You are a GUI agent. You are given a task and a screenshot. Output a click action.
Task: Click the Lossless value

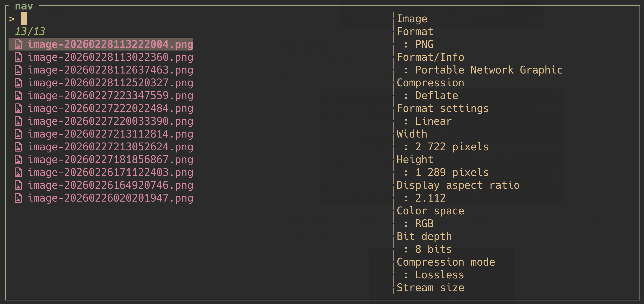440,275
